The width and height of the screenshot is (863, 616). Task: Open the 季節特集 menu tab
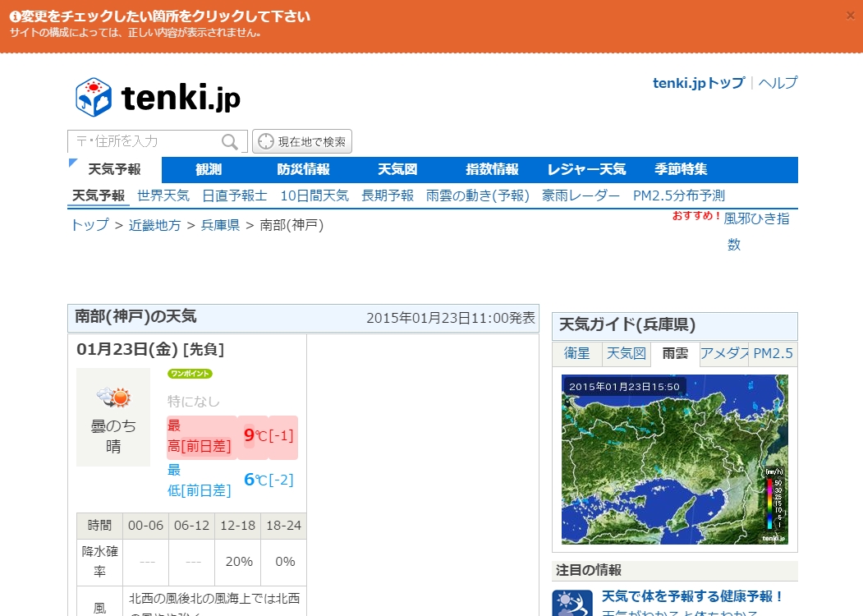pyautogui.click(x=681, y=169)
